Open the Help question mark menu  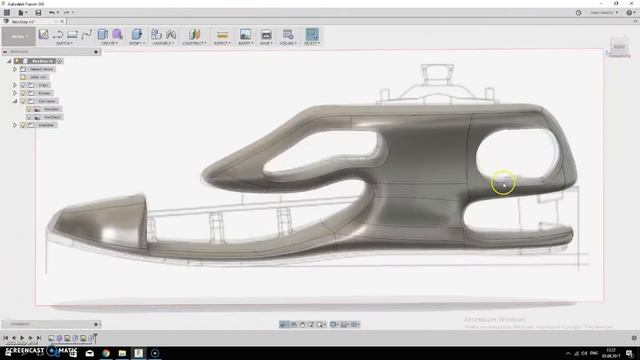click(x=631, y=13)
